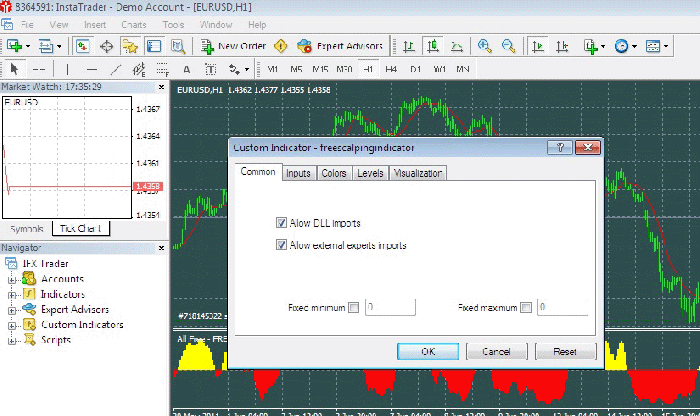Open Profiles dropdown arrow

click(59, 46)
